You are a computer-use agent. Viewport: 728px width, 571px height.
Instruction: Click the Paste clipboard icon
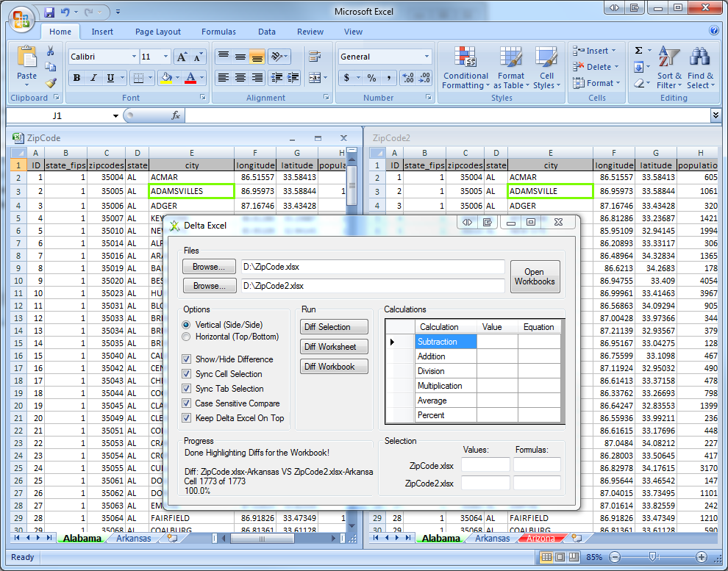[26, 57]
